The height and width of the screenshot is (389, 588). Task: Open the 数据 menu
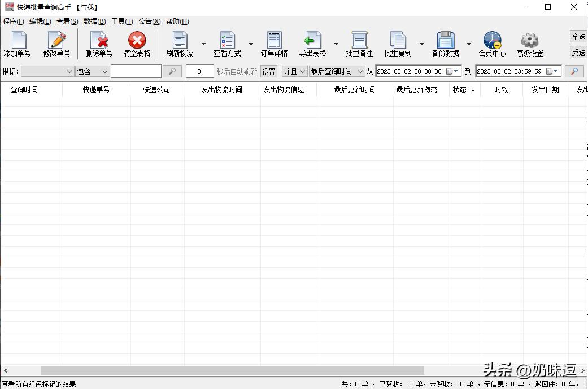pos(94,21)
